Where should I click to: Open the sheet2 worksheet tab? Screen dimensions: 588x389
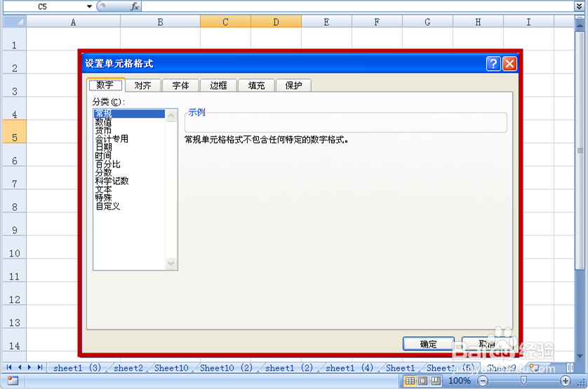[x=128, y=368]
